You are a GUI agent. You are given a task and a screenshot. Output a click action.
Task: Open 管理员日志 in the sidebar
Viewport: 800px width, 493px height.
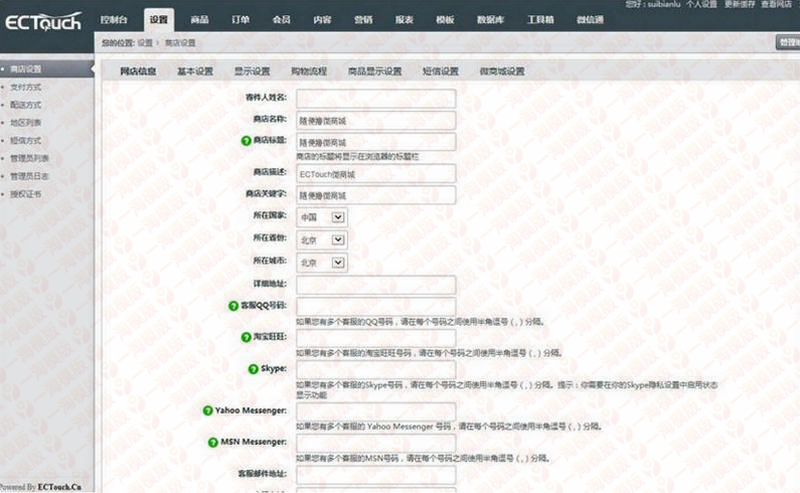click(x=30, y=176)
